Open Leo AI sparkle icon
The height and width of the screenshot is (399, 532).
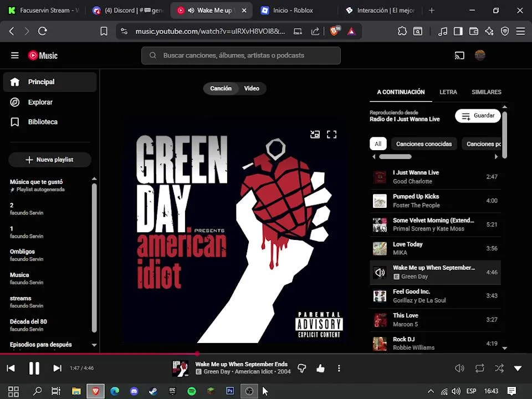coord(489,31)
